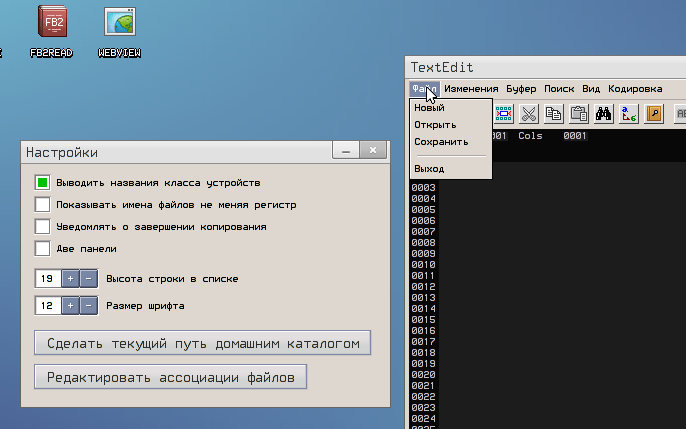The height and width of the screenshot is (429, 686).
Task: Click the TextEdit window title
Action: pyautogui.click(x=442, y=67)
